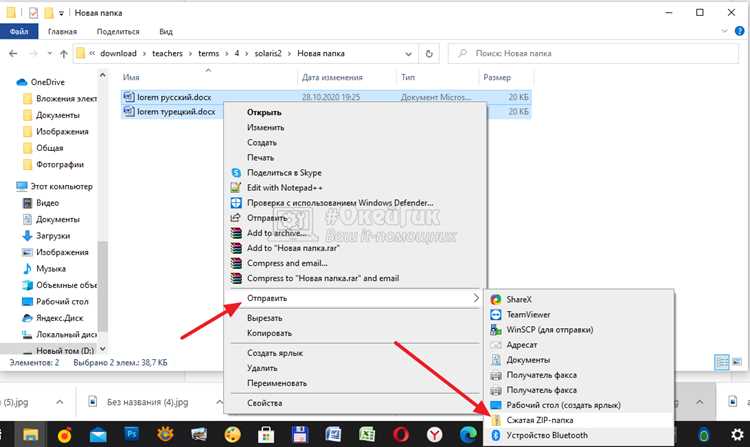
Task: Select Печать from the context menu
Action: coord(260,158)
